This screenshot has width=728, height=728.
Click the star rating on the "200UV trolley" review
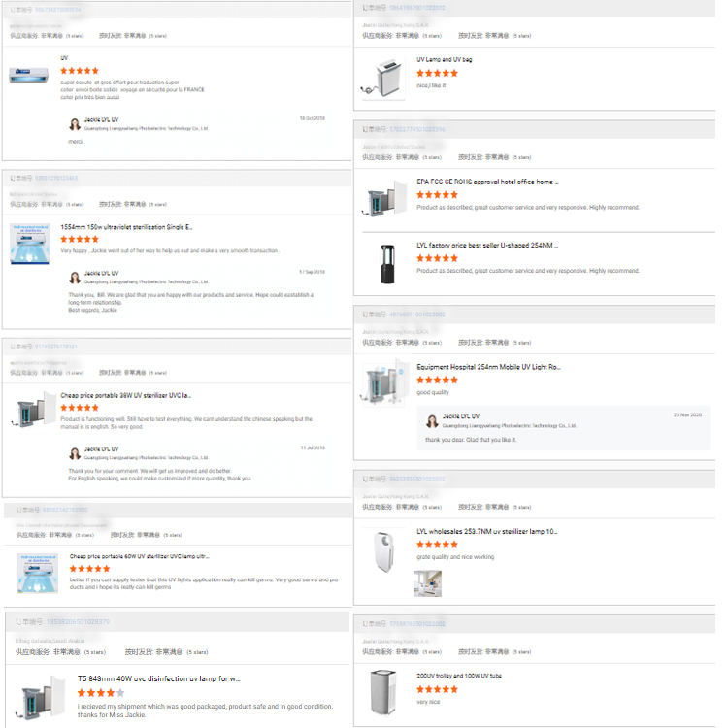(x=437, y=689)
